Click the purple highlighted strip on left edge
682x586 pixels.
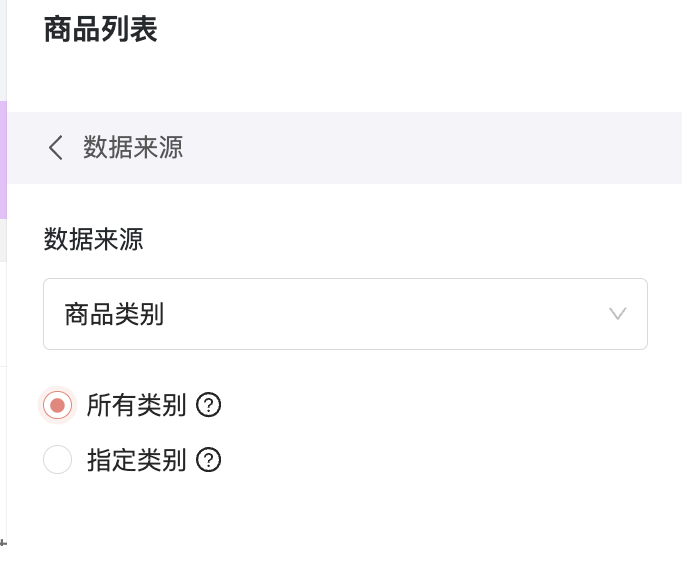tap(3, 160)
